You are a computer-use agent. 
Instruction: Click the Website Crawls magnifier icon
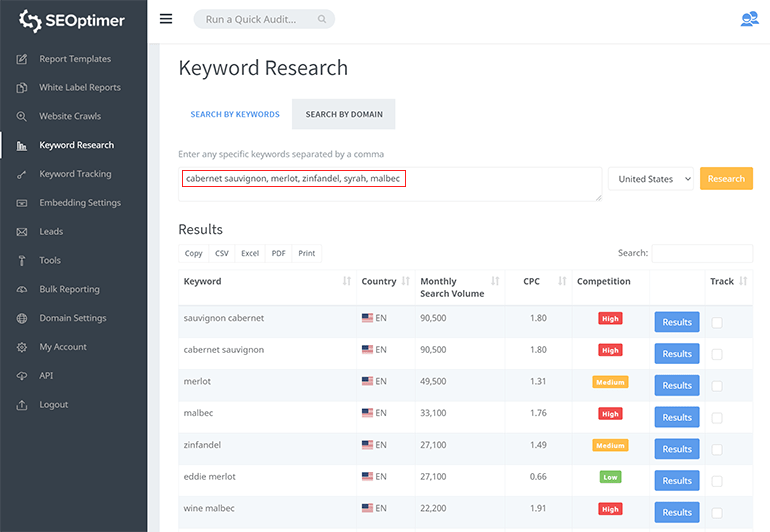pyautogui.click(x=22, y=117)
